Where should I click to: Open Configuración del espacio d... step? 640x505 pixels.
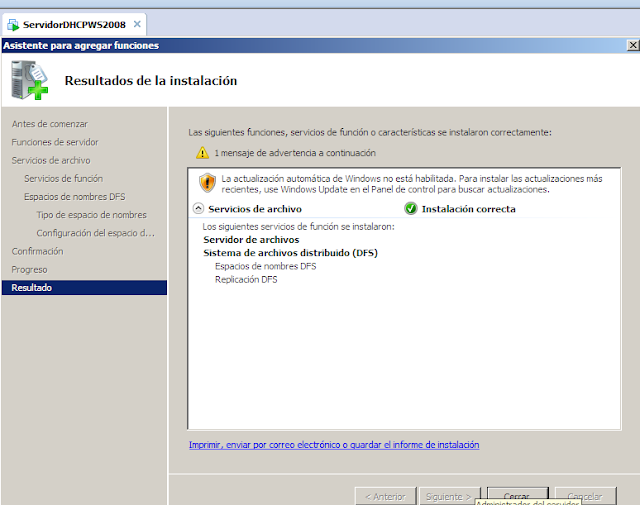coord(96,233)
